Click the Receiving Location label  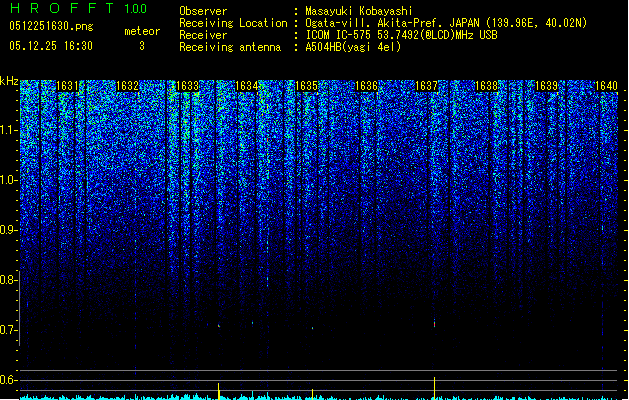click(x=233, y=23)
